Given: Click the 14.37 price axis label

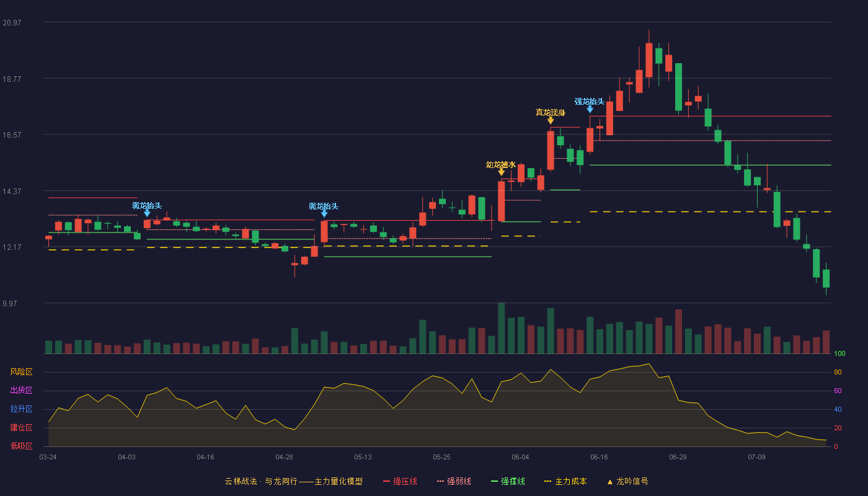Looking at the screenshot, I should pos(12,192).
